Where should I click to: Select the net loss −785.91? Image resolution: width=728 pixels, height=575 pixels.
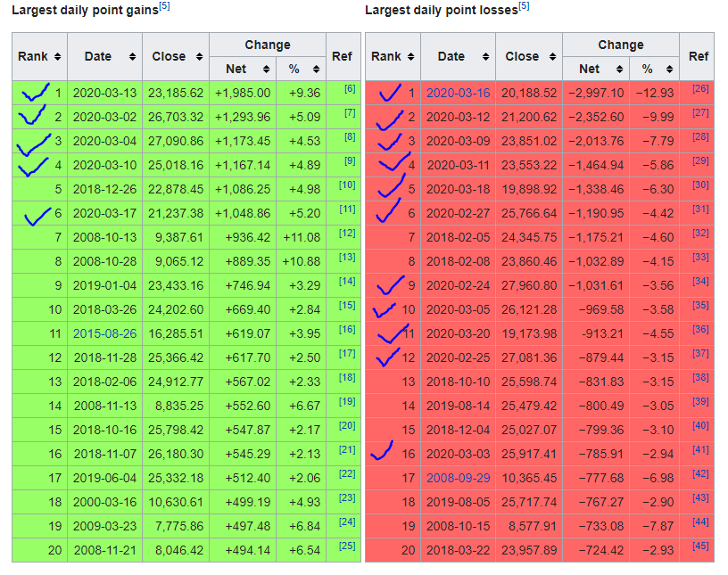(x=600, y=454)
